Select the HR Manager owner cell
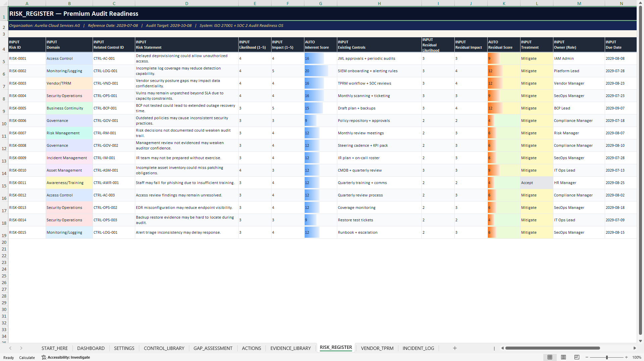Viewport: 644px width, 361px height. click(x=579, y=183)
